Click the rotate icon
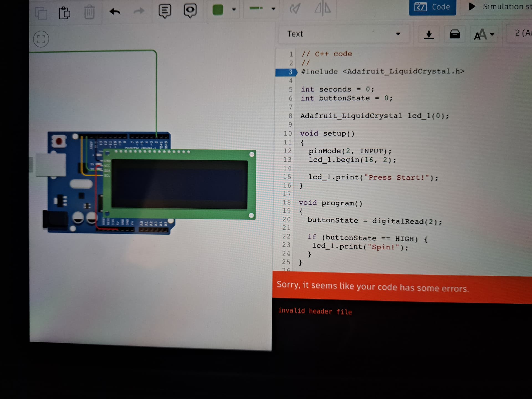Screen dimensions: 532x399 pyautogui.click(x=295, y=9)
